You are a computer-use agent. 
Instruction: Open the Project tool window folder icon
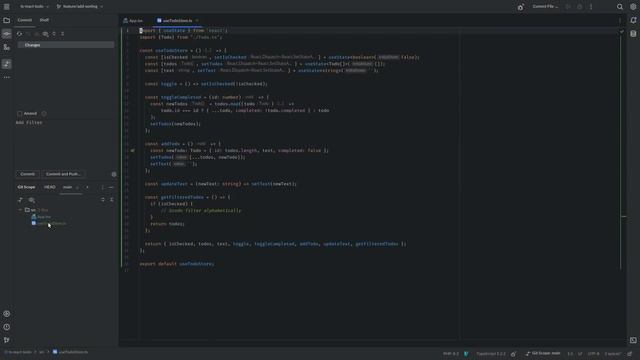(x=7, y=20)
